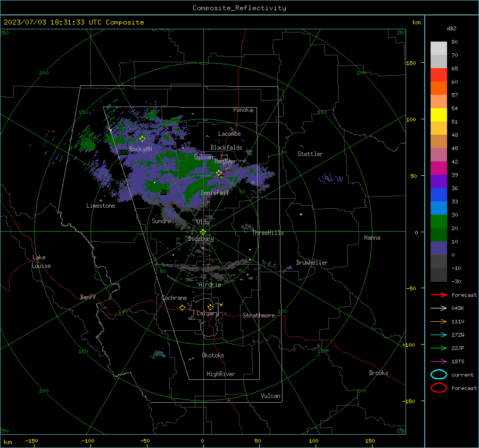Click the scattered echo cluster east of Stettler
The image size is (479, 448).
pos(331,178)
